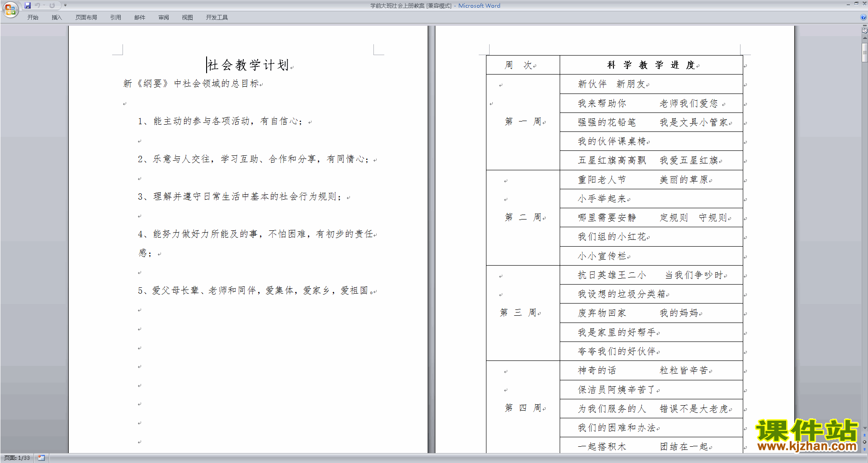Click the text 我设想的垃圾分类箱
This screenshot has width=868, height=463.
pos(622,294)
